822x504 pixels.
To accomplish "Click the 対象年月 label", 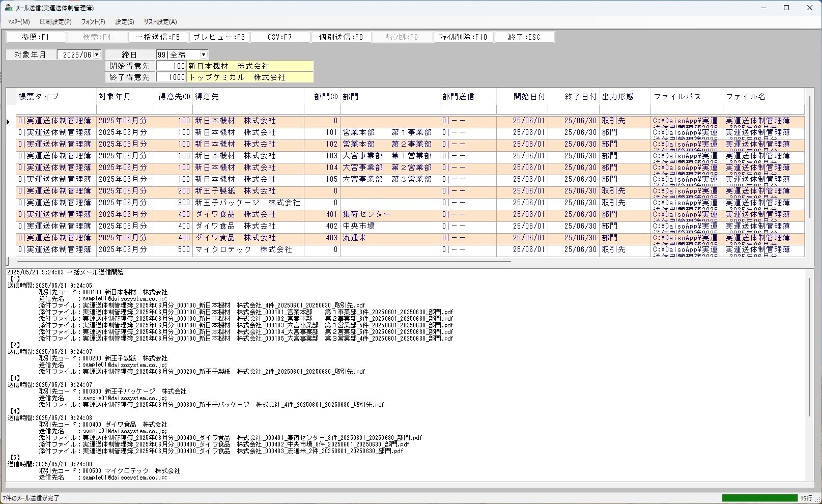I will click(31, 54).
